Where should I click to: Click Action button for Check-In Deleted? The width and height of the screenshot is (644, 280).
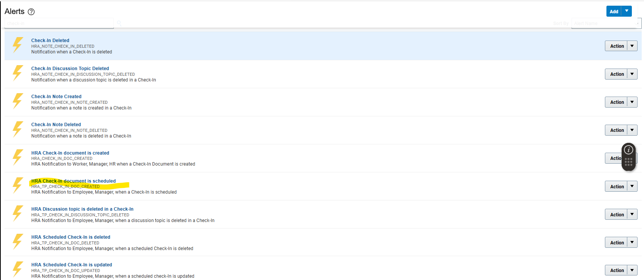(616, 46)
